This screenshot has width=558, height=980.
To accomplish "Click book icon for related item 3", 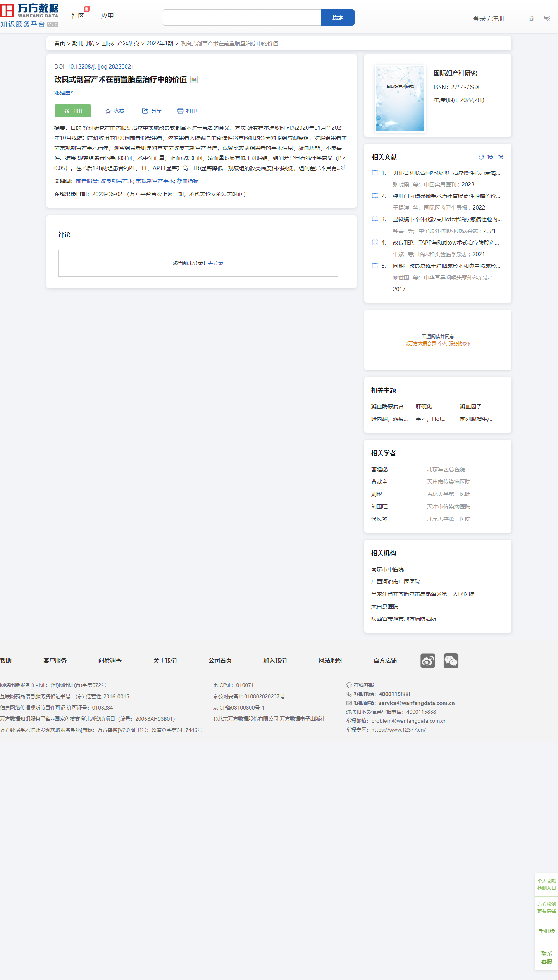I will (375, 219).
